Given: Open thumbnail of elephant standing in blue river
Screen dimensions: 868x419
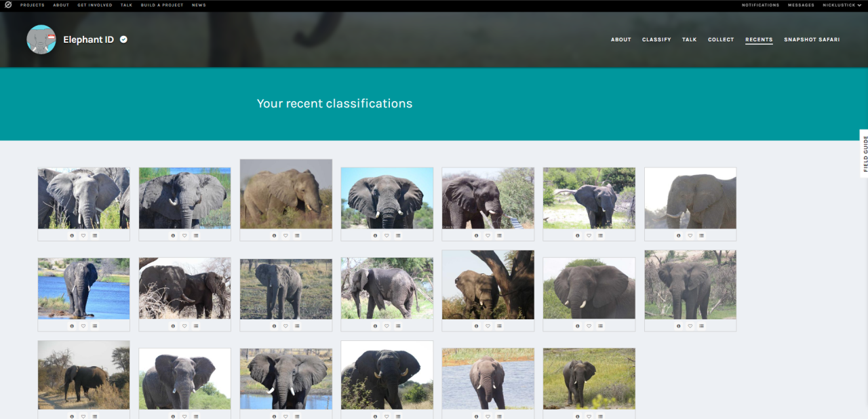Looking at the screenshot, I should point(83,288).
